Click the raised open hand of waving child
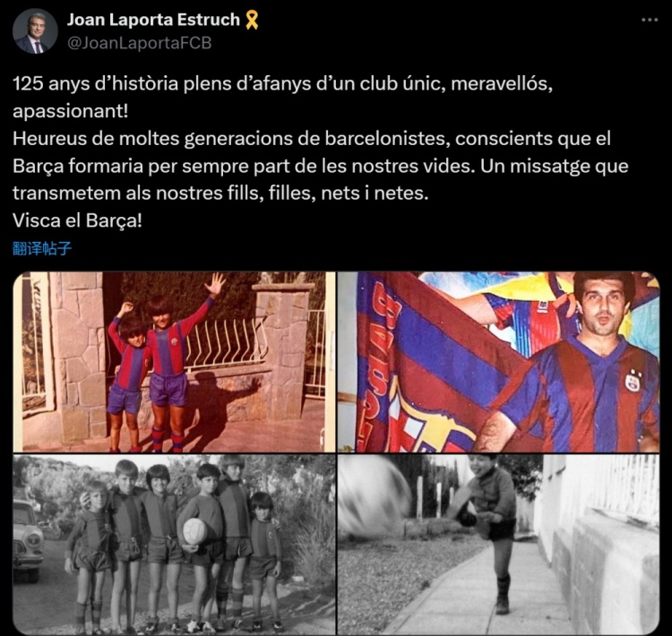The height and width of the screenshot is (636, 672). click(214, 284)
